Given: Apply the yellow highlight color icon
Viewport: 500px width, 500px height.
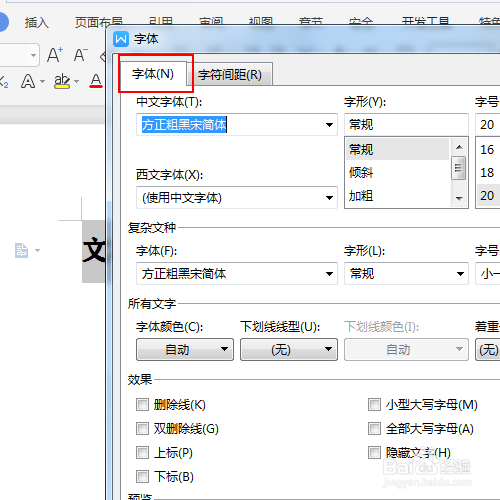Looking at the screenshot, I should [62, 81].
